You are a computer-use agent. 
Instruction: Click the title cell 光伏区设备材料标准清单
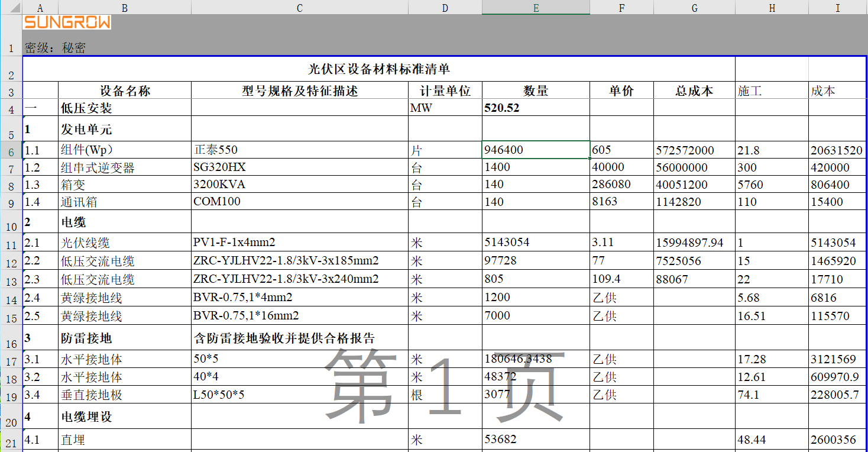tap(378, 69)
